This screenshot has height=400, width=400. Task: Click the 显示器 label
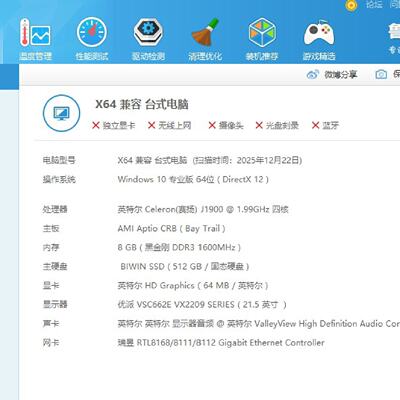(x=55, y=304)
